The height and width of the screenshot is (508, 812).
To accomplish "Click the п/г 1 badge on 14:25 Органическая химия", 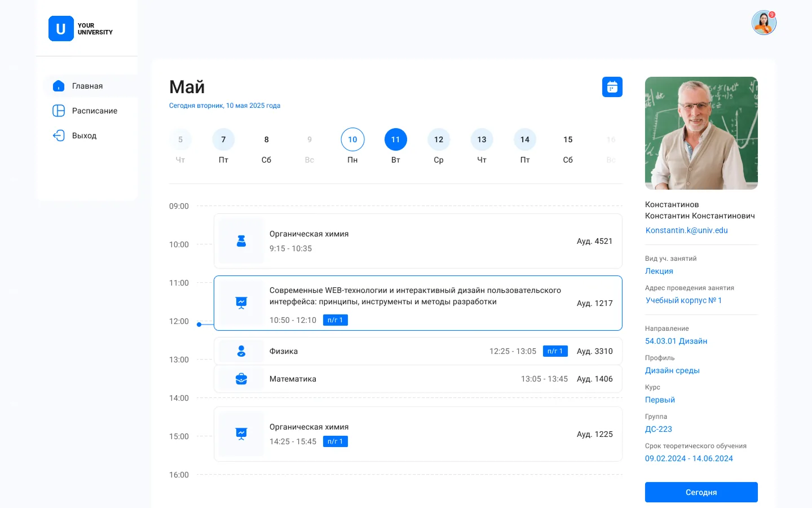I will coord(336,441).
